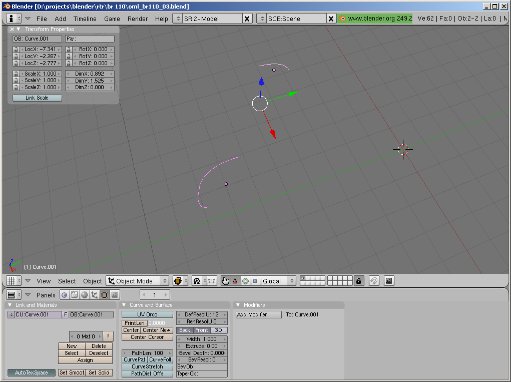Click the rotation/scaling pivot icon
511x382 pixels.
[197, 281]
